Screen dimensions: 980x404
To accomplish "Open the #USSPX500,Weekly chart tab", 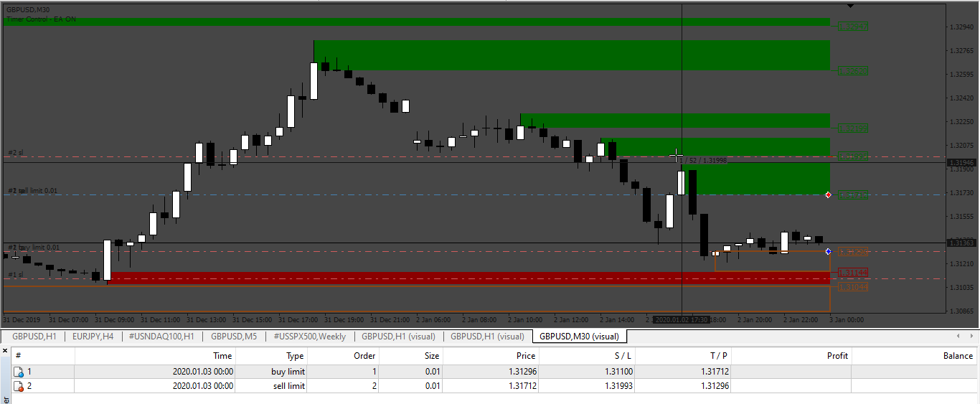I will tap(310, 336).
